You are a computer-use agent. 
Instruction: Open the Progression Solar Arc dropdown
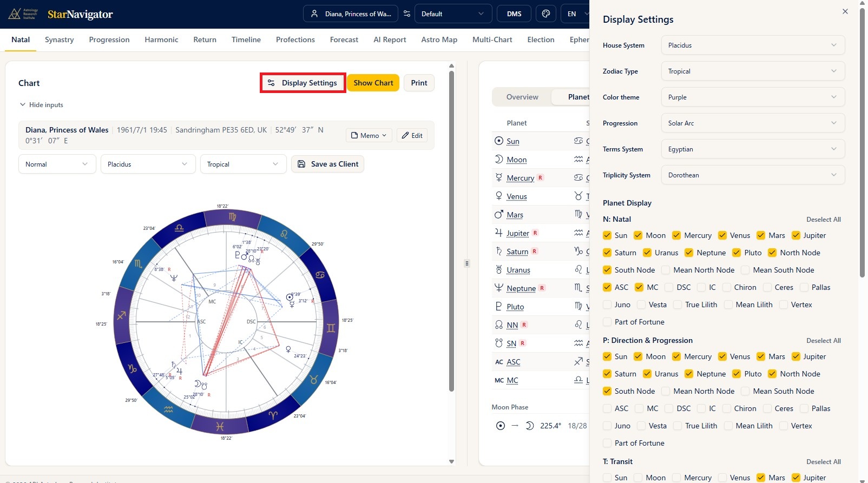[753, 123]
